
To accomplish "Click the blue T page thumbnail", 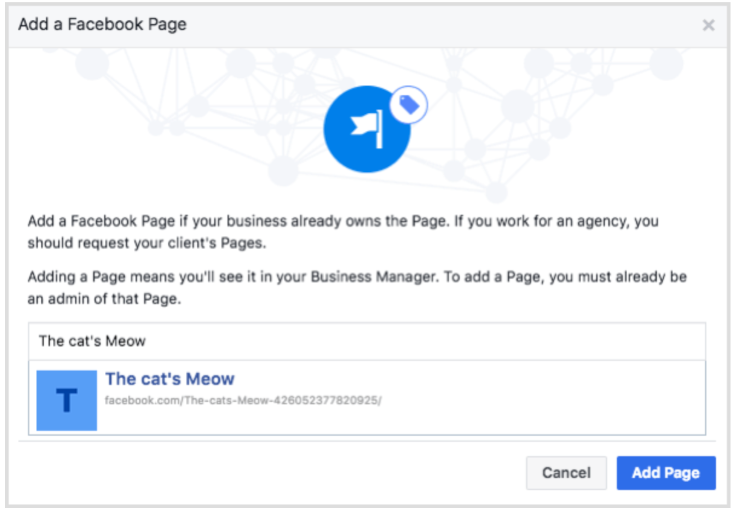I will click(67, 400).
